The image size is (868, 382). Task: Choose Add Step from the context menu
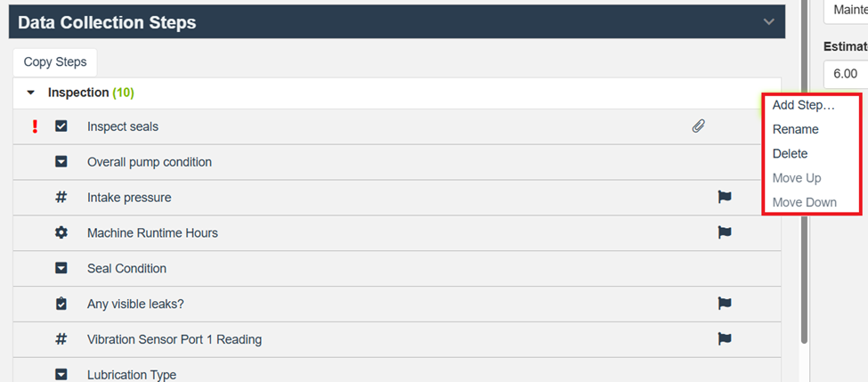(803, 105)
